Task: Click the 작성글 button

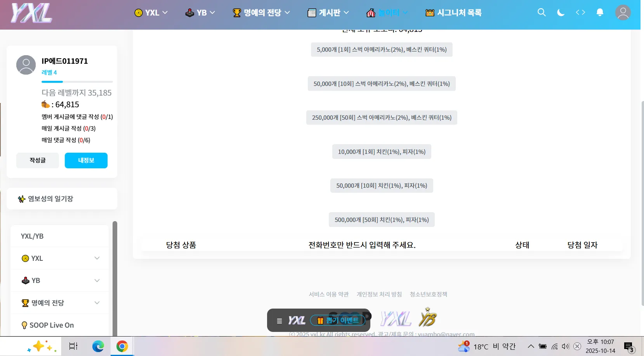Action: 38,161
